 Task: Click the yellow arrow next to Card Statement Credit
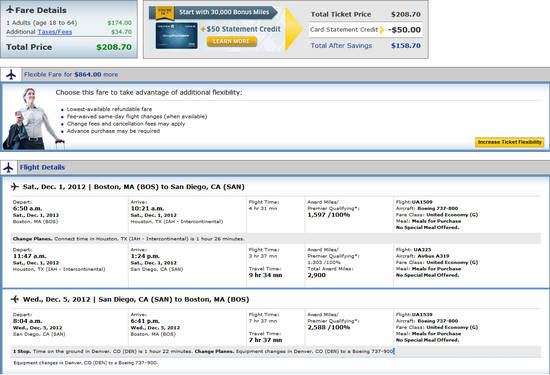point(382,30)
